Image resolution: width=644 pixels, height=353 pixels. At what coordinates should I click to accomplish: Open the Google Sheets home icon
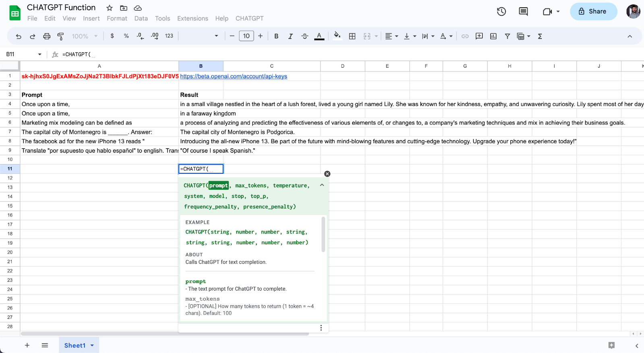pyautogui.click(x=15, y=13)
